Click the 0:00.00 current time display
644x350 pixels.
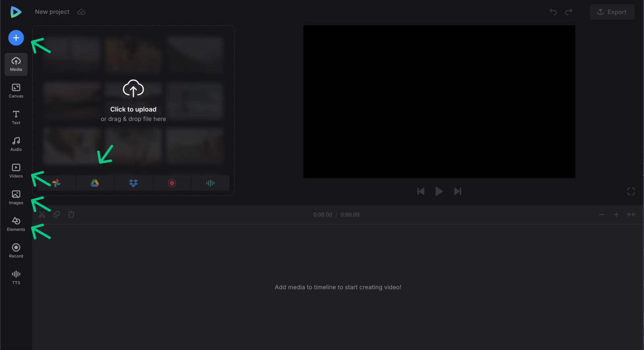(x=323, y=215)
